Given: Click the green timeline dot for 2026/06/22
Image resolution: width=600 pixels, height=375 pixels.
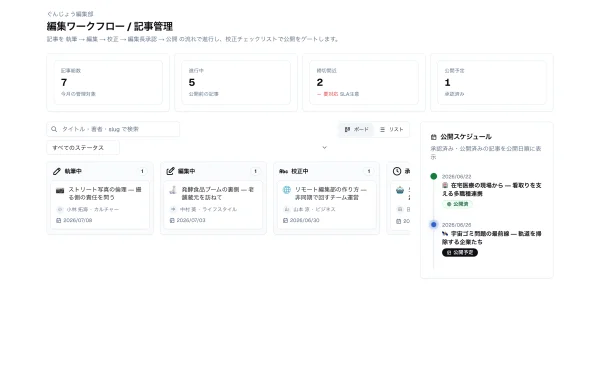Looking at the screenshot, I should pos(434,176).
